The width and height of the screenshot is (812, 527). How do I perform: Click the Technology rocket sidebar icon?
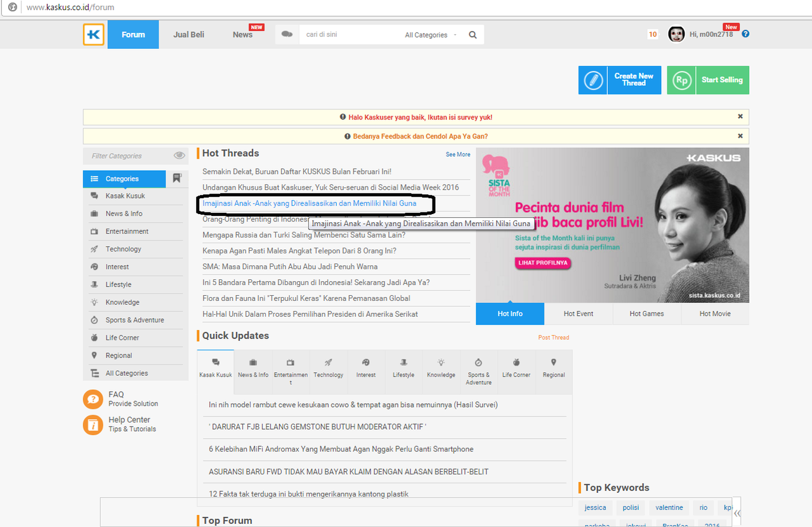(95, 250)
